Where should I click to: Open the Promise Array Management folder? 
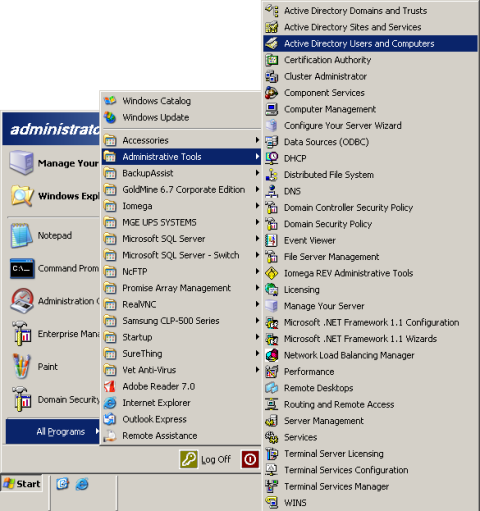(x=181, y=288)
